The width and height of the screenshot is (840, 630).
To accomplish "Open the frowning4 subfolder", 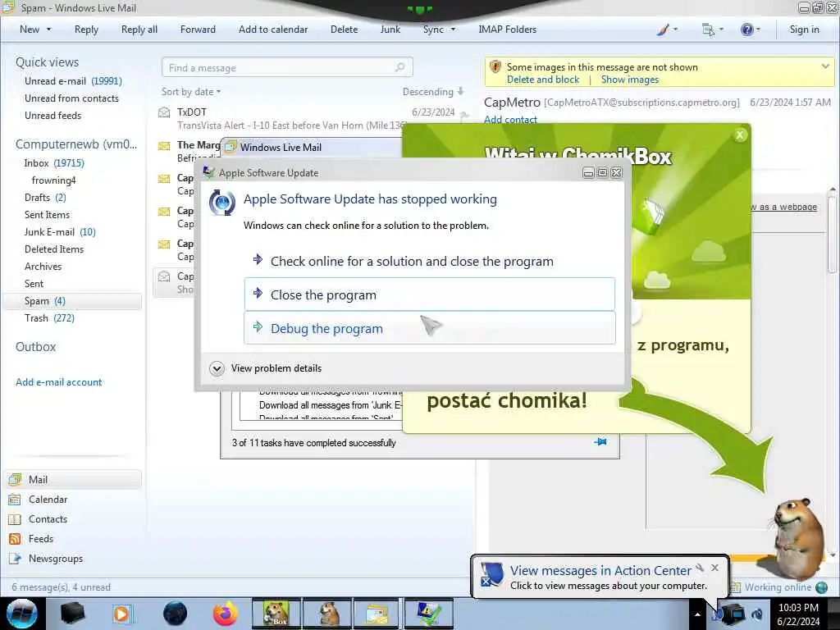I will [x=53, y=180].
